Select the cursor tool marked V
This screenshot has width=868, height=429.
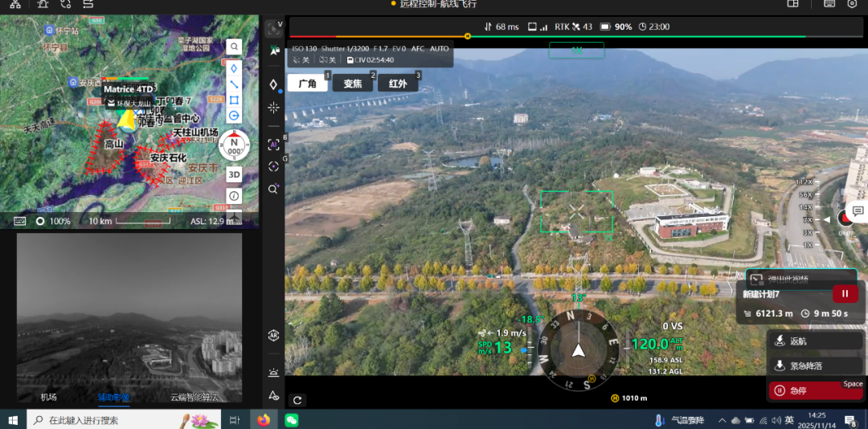coord(273,29)
